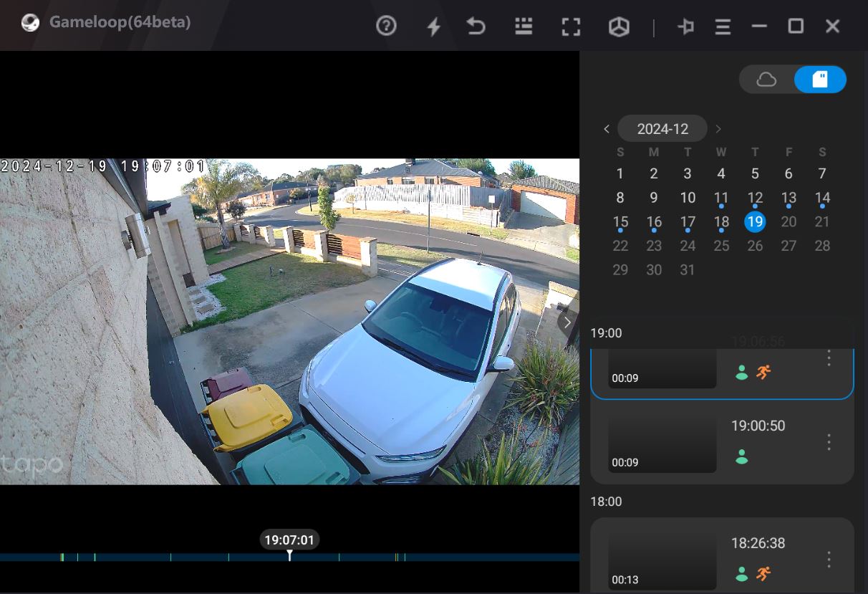
Task: Select December 5 in the calendar
Action: point(755,173)
